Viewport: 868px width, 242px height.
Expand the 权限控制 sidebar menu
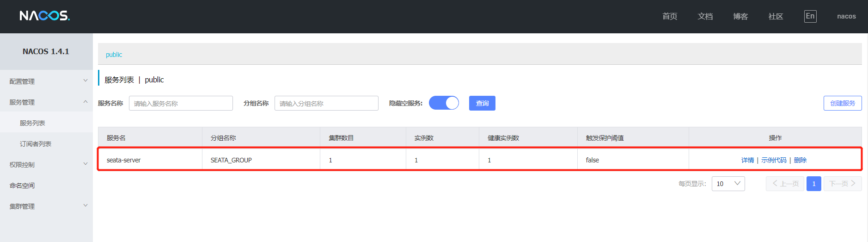(46, 164)
